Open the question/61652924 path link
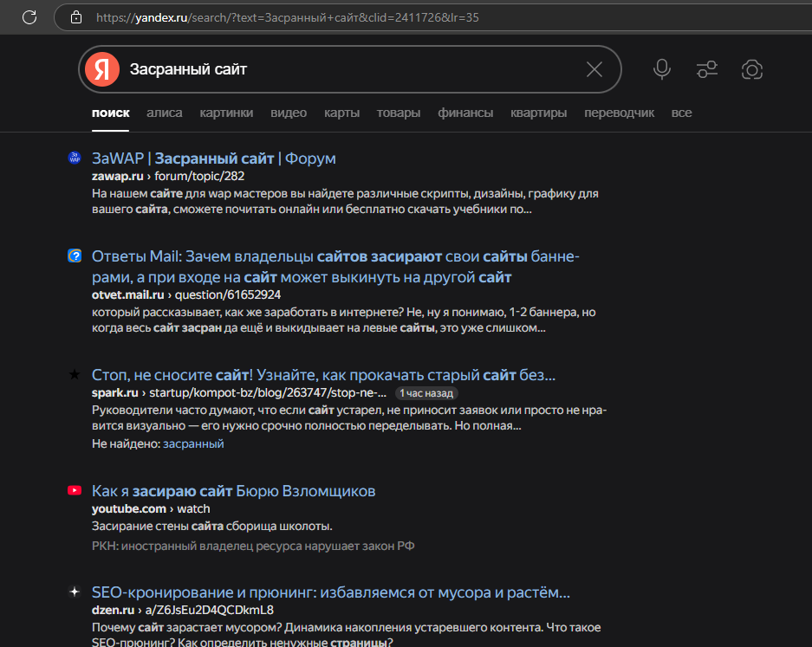This screenshot has width=812, height=647. click(x=228, y=294)
